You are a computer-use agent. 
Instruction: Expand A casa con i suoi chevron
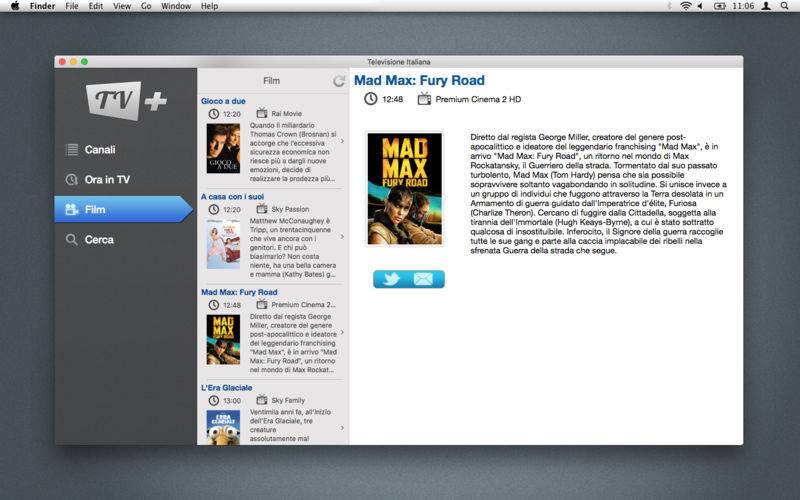pos(342,236)
